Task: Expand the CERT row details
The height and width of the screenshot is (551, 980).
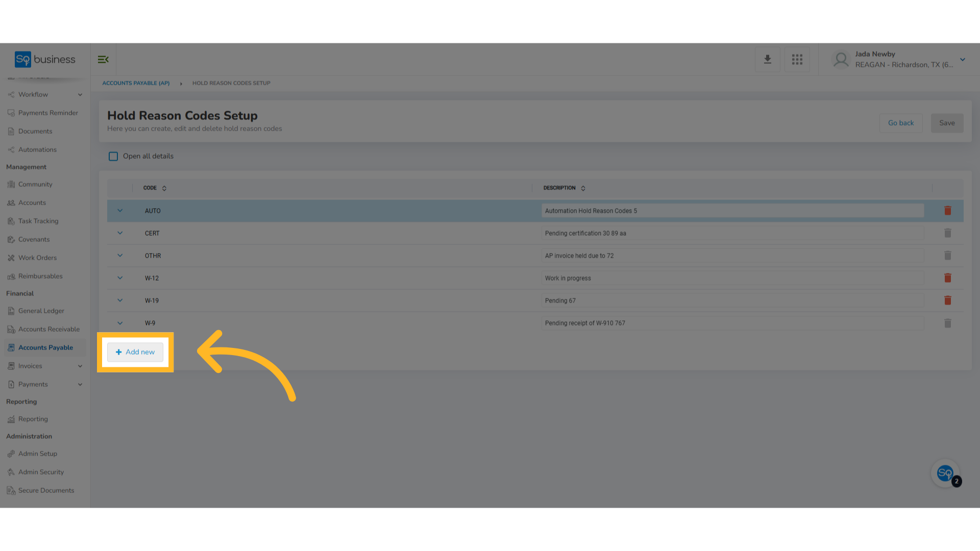Action: click(x=120, y=233)
